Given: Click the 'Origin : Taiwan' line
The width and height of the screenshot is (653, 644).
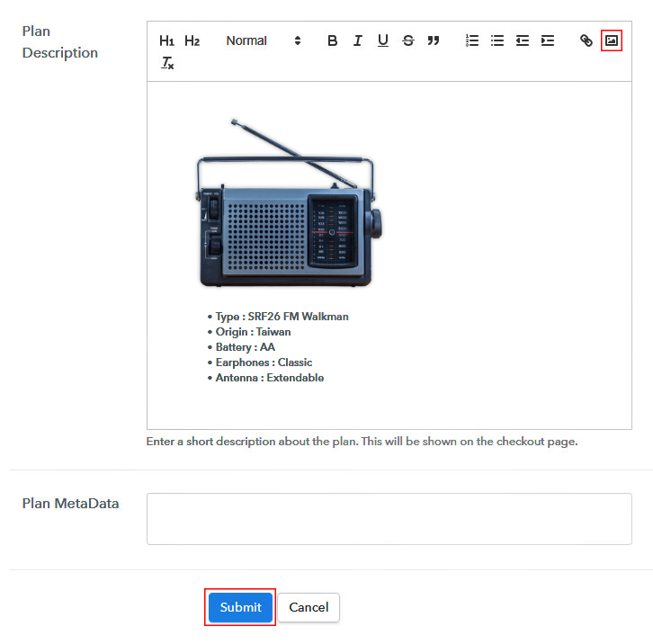Looking at the screenshot, I should pyautogui.click(x=254, y=332).
